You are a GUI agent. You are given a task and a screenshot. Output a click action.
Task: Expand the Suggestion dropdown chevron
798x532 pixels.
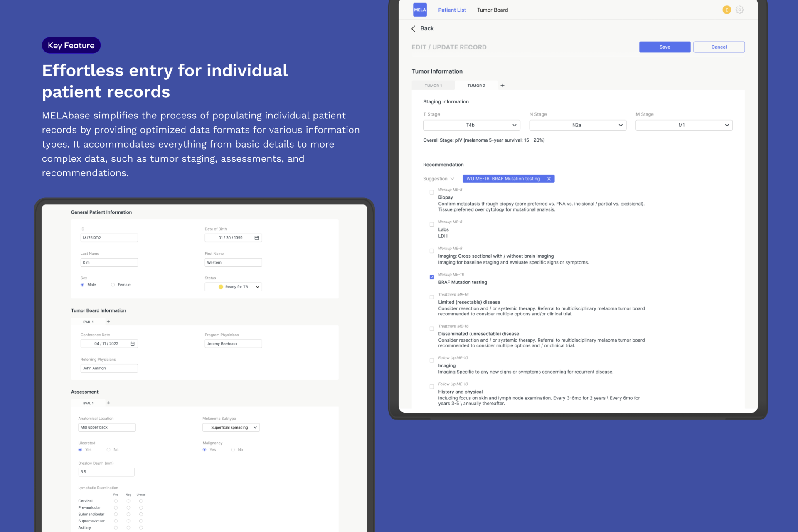click(452, 179)
